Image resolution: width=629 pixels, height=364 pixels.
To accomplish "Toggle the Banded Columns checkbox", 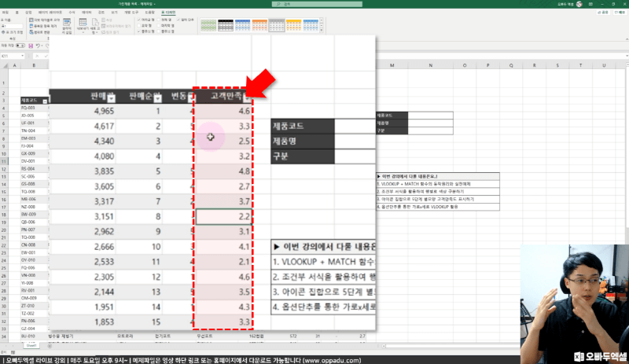I will point(159,31).
